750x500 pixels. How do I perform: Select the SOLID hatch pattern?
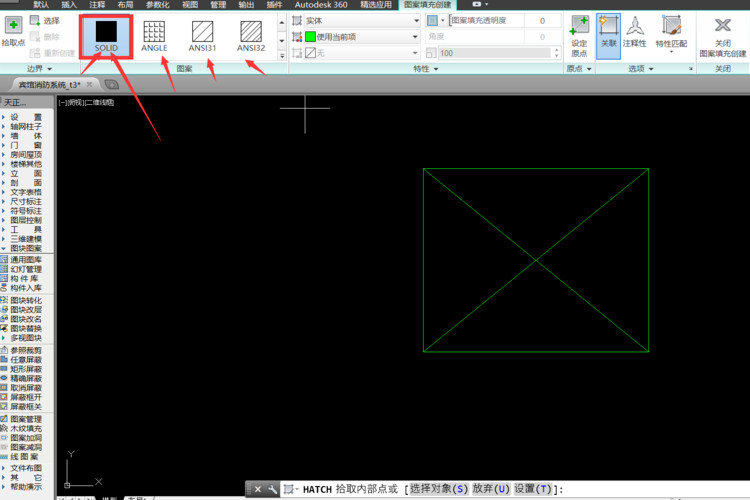(x=106, y=36)
